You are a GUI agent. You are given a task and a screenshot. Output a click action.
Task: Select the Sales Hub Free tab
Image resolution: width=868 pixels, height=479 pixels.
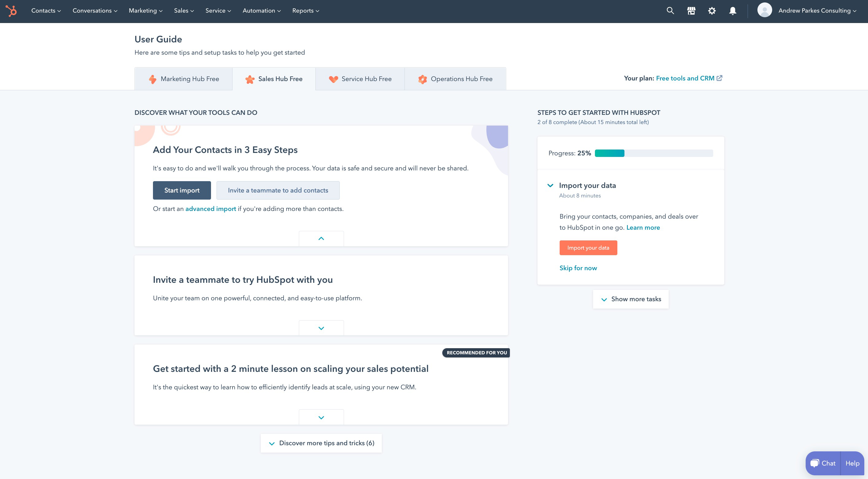click(x=274, y=79)
